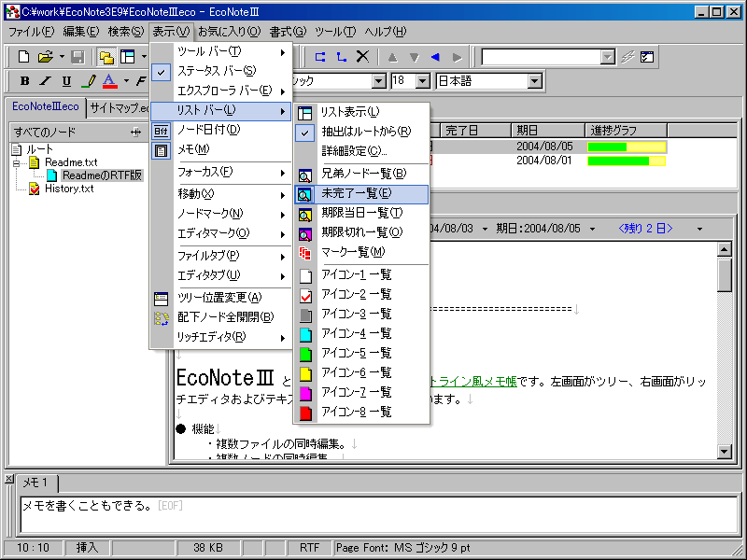Expand the フォーカス submenu
The width and height of the screenshot is (747, 560).
click(x=221, y=172)
